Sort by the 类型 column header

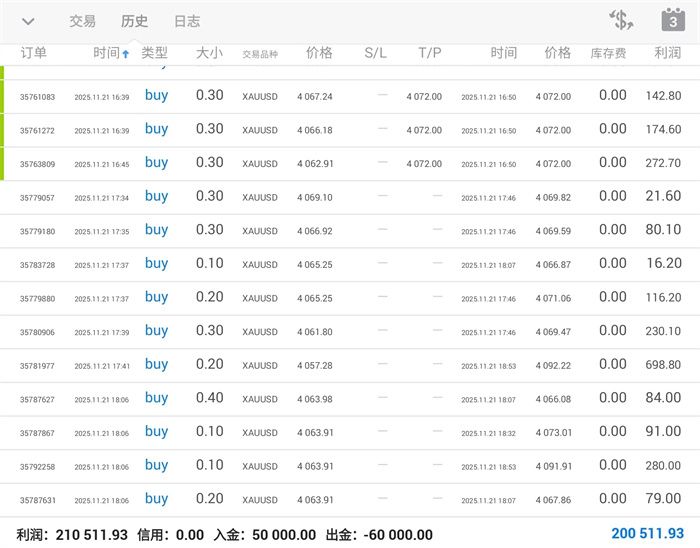(154, 53)
